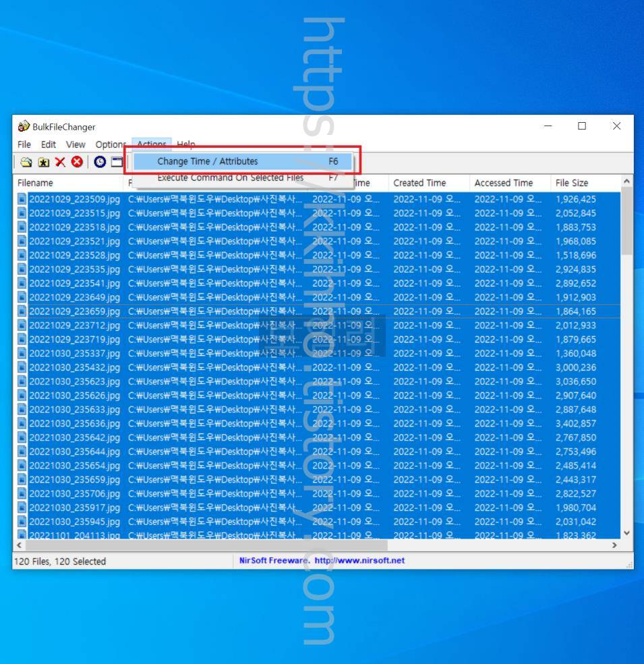Click the horizontal scrollbar right arrow
The image size is (644, 664).
tap(614, 545)
